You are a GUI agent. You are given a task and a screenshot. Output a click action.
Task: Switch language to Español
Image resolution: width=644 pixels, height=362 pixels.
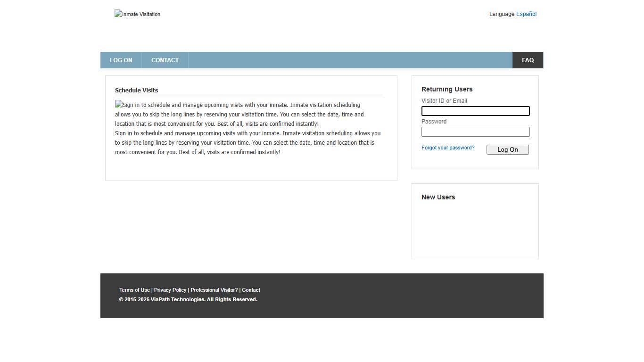526,14
